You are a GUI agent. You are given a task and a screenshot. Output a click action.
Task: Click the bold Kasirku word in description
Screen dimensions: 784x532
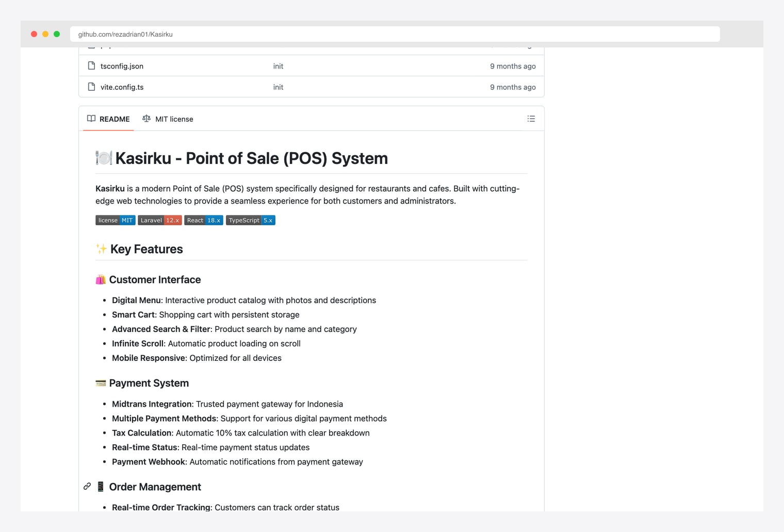click(x=110, y=189)
